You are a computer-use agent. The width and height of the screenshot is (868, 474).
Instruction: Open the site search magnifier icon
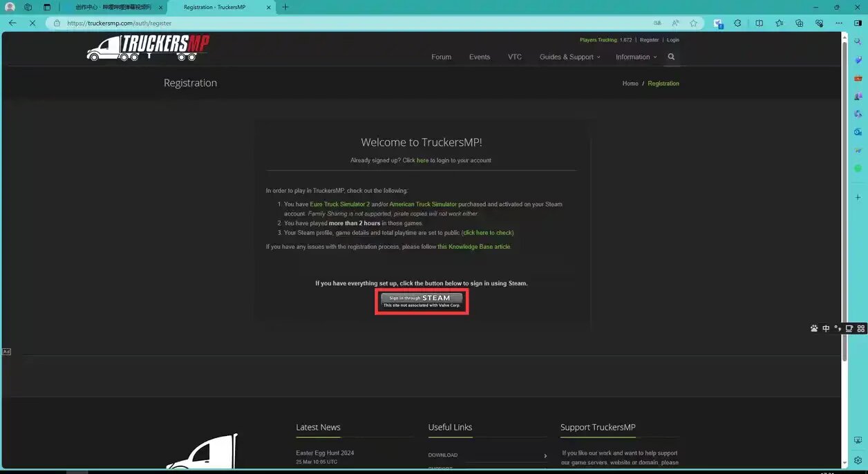point(671,57)
